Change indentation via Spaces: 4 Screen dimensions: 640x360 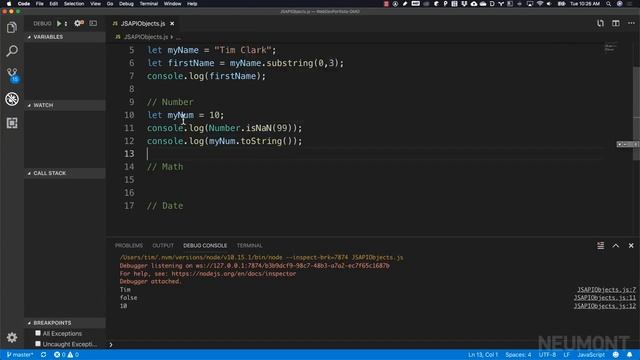[x=518, y=355]
